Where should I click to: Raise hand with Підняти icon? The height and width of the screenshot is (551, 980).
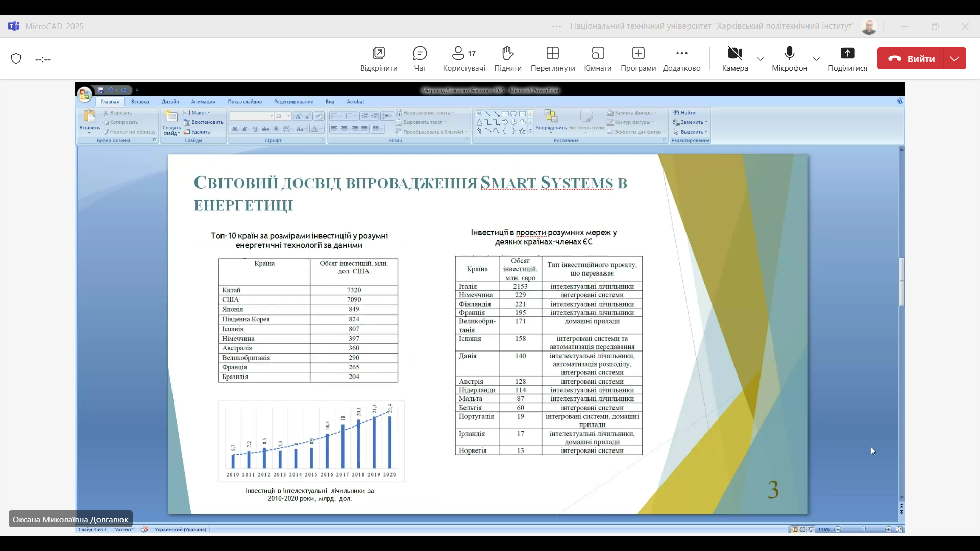click(x=507, y=54)
